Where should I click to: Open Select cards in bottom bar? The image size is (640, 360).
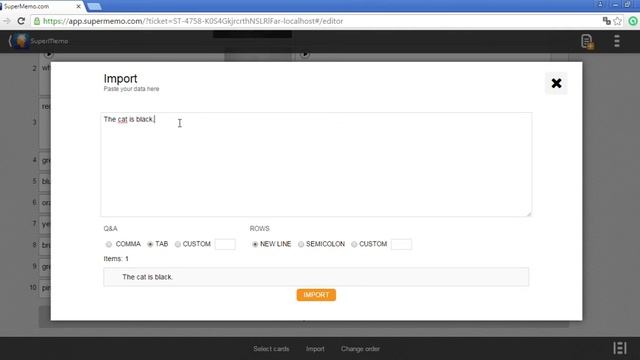click(x=271, y=349)
